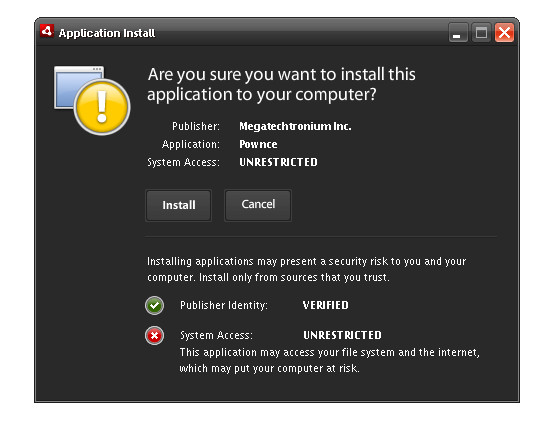Click the security risk warning paragraph
The width and height of the screenshot is (553, 432).
(306, 269)
